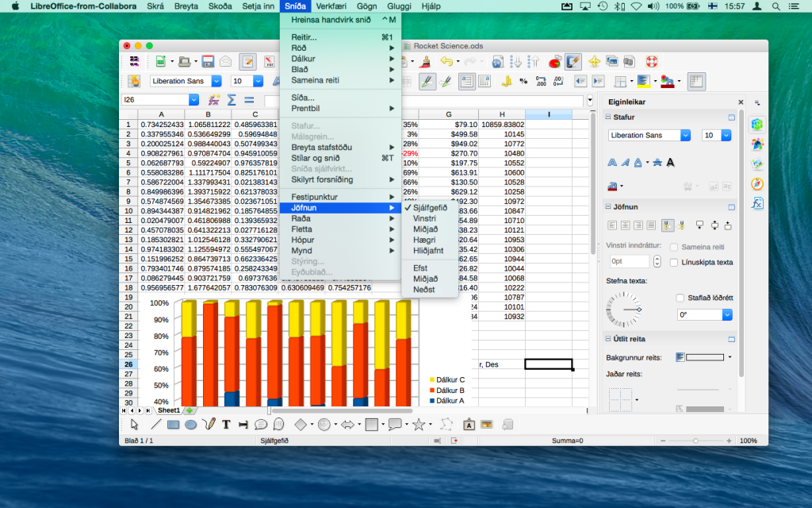Click the email document envelope icon

226,62
